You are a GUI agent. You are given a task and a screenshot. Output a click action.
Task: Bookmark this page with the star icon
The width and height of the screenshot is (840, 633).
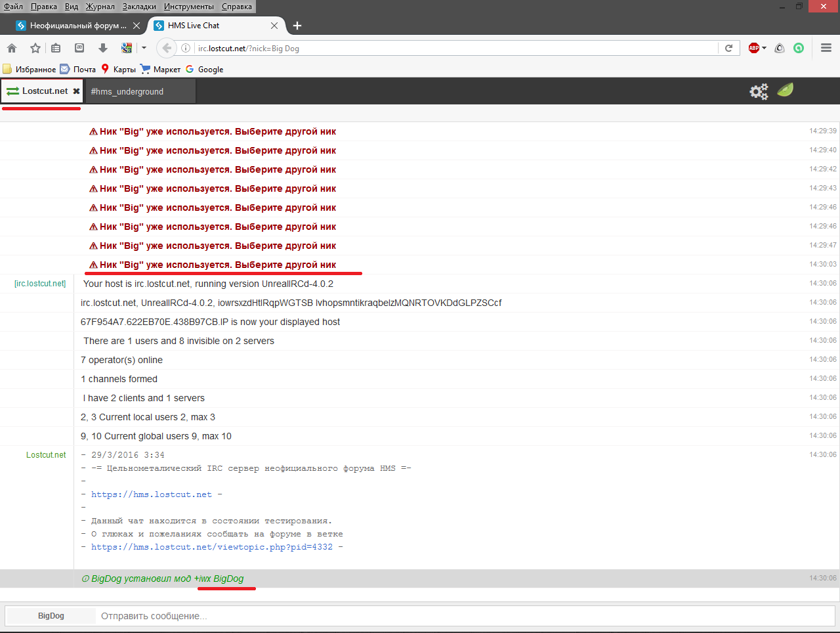35,48
